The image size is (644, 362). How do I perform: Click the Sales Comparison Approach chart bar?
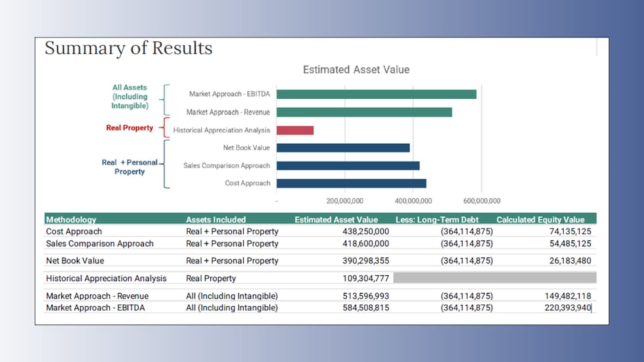pos(348,166)
